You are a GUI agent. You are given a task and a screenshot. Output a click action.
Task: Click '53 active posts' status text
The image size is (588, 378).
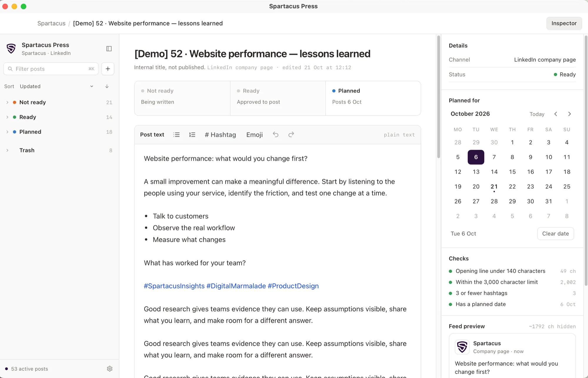[x=29, y=369]
